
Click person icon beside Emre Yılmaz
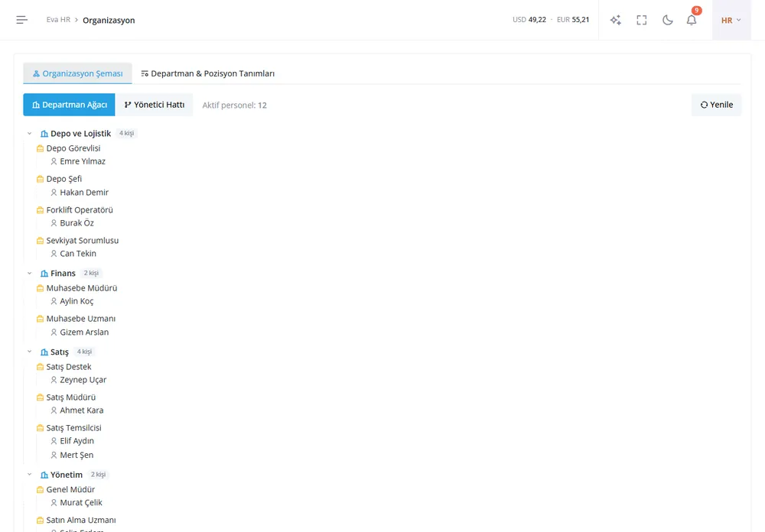pos(54,161)
